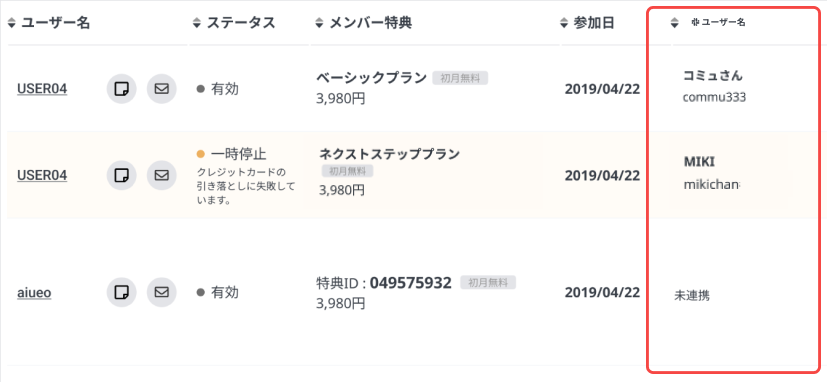
Task: Toggle the sort arrows beside ステータス
Action: [197, 23]
